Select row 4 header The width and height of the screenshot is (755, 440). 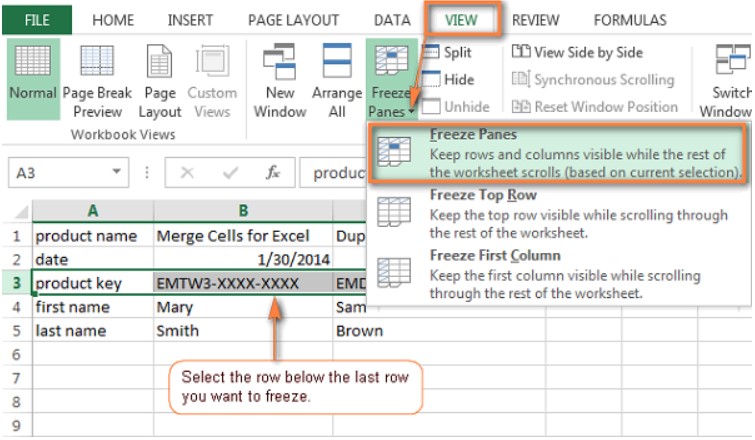tap(17, 307)
